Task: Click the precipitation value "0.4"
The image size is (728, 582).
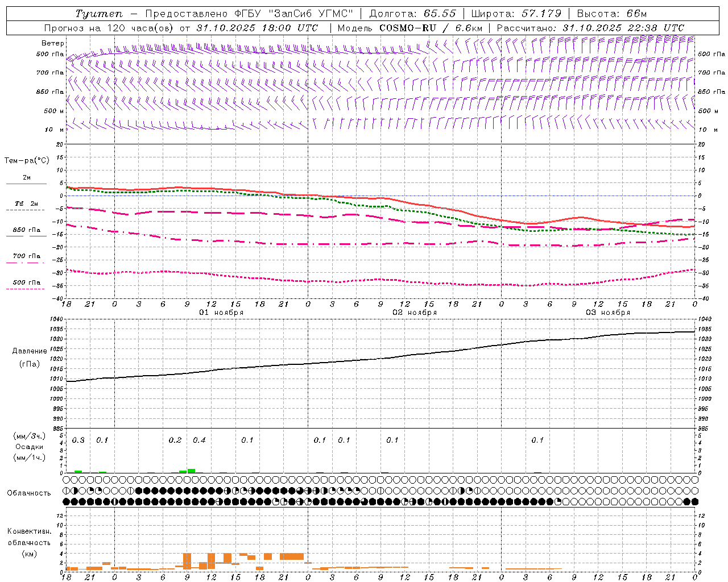Action: pos(199,440)
